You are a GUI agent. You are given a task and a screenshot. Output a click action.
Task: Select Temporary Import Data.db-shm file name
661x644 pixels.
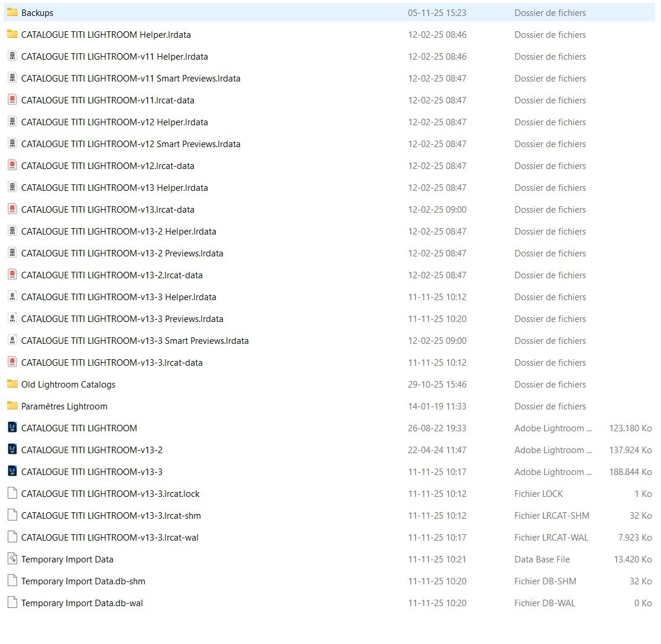point(83,581)
